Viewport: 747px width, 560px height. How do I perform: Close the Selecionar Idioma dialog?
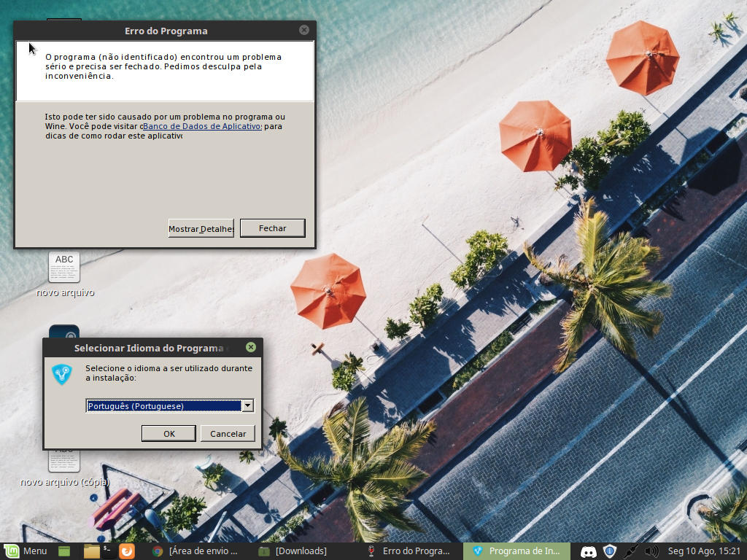(251, 347)
